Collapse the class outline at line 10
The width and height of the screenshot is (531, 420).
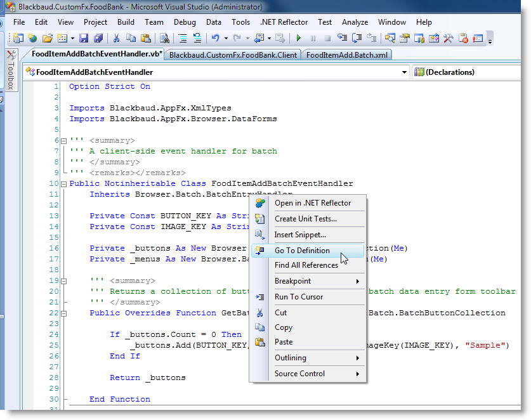click(63, 184)
